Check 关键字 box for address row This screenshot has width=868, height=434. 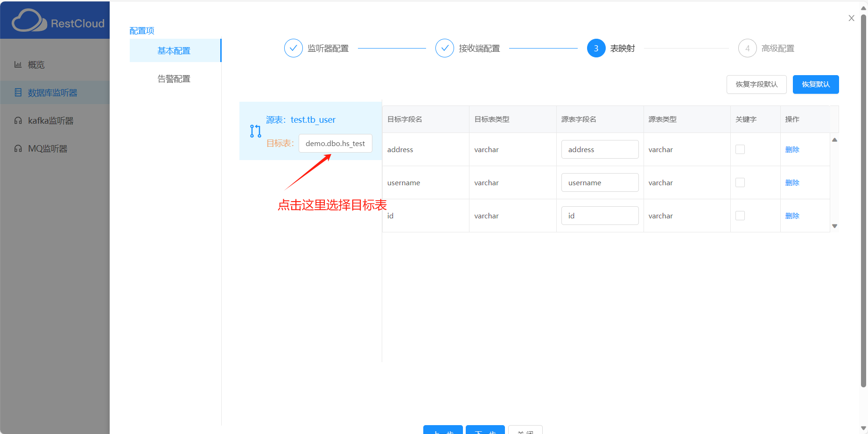740,149
